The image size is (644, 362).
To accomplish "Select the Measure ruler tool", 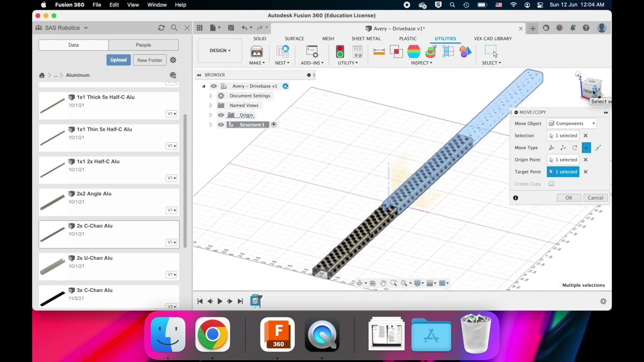I will point(379,51).
